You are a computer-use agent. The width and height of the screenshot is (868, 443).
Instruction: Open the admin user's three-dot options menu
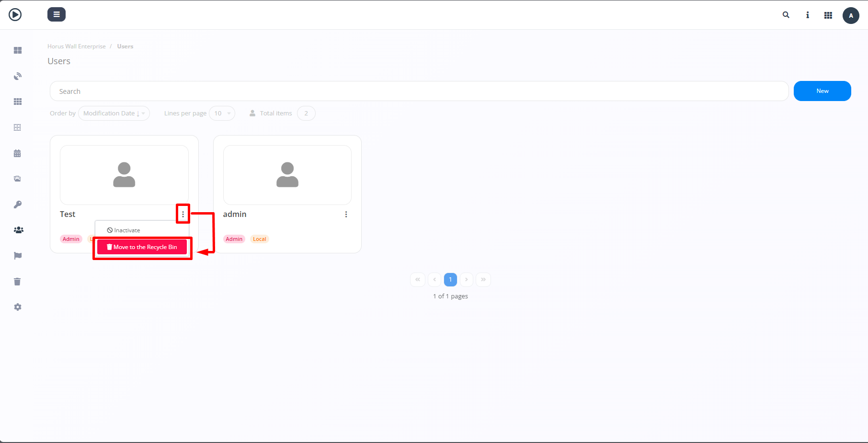[346, 214]
